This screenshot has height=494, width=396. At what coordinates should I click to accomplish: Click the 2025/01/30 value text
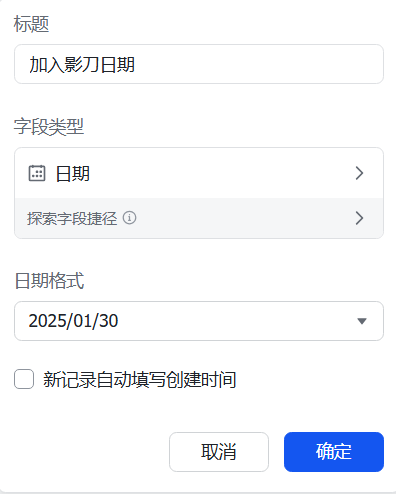click(73, 321)
